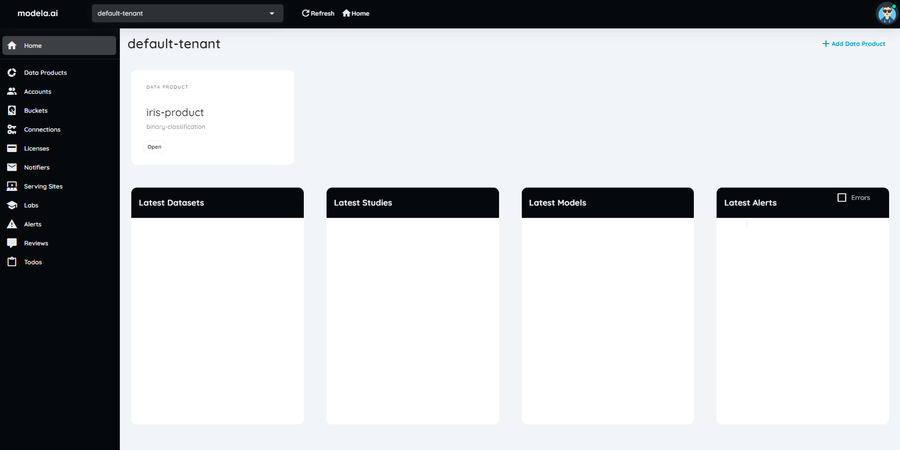Click the Refresh circular arrow icon
Viewport: 900px width, 450px height.
pyautogui.click(x=305, y=13)
